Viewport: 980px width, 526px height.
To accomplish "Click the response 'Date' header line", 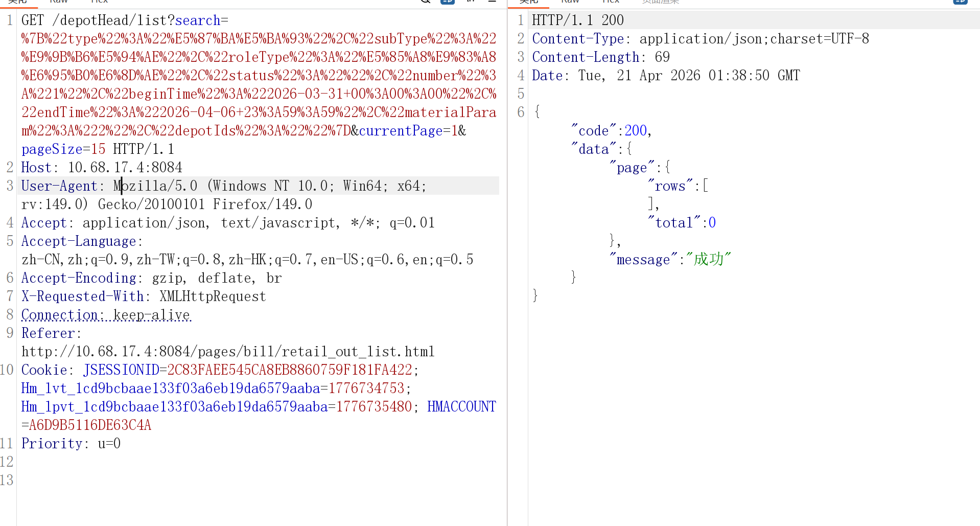I will tap(666, 76).
